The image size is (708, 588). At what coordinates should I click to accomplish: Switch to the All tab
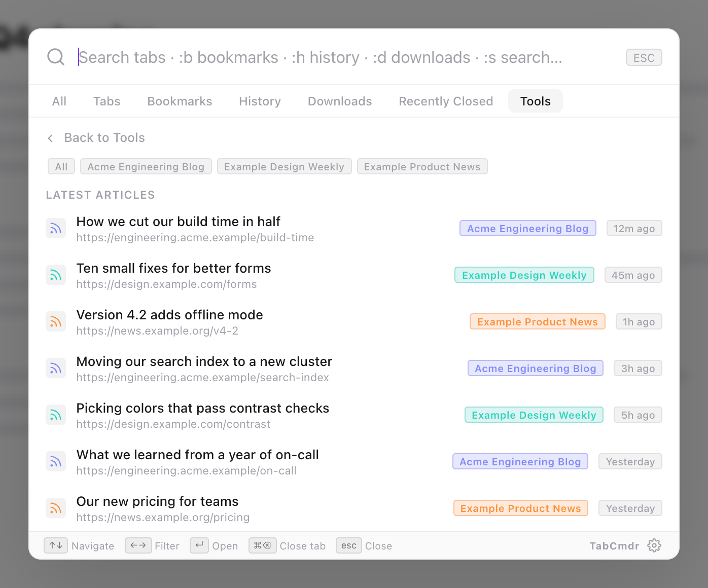tap(59, 101)
